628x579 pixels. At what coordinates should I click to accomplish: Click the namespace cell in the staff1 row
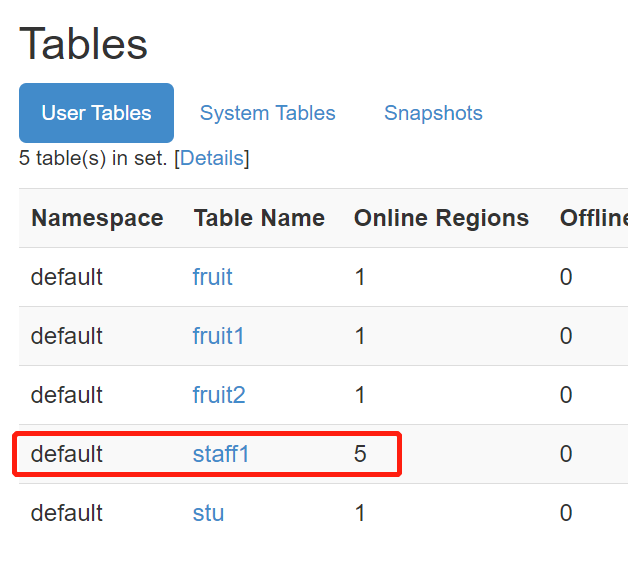tap(66, 454)
